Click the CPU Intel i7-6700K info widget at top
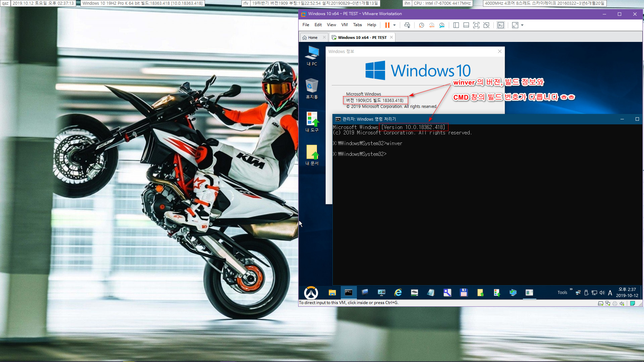 coord(442,3)
